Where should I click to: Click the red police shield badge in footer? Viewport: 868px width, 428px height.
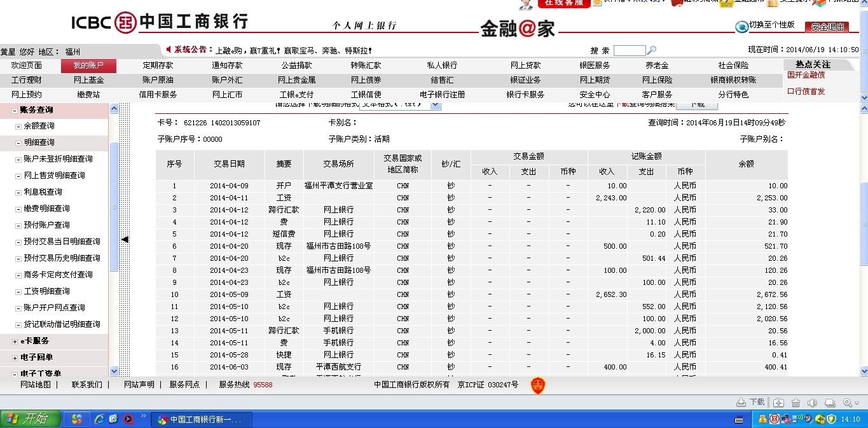coord(537,385)
